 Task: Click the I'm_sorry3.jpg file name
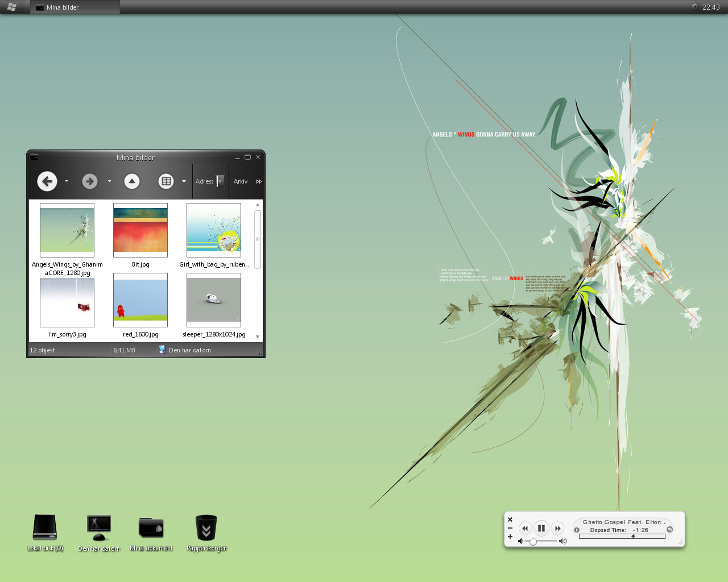[67, 334]
